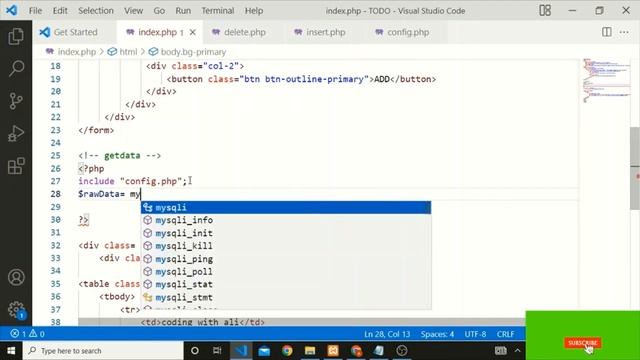Choose mysqli_init from suggestion list
640x360 pixels.
pyautogui.click(x=286, y=233)
